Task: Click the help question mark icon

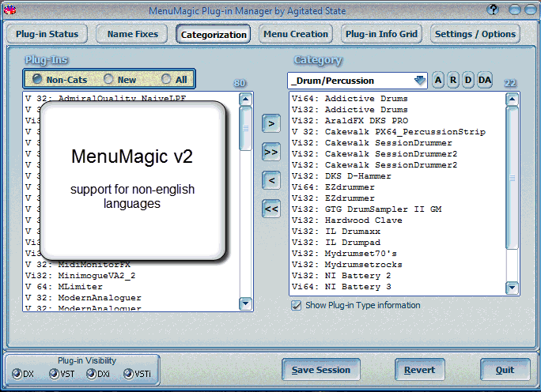Action: coord(493,9)
